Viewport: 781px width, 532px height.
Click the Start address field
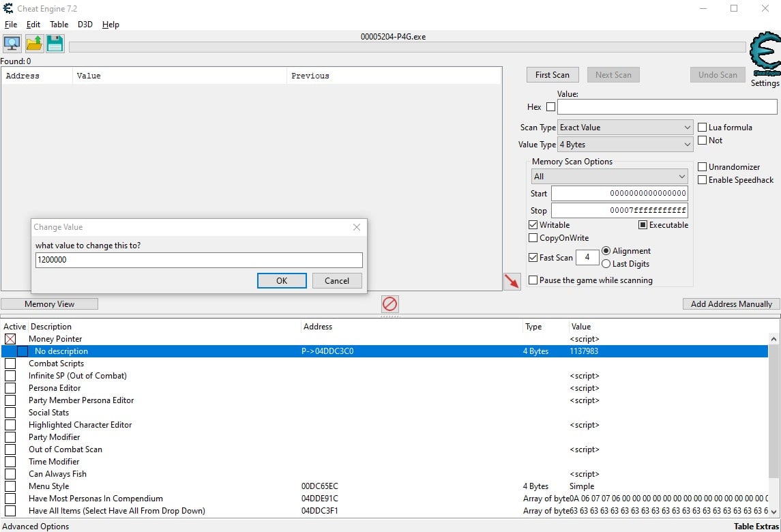(x=619, y=193)
